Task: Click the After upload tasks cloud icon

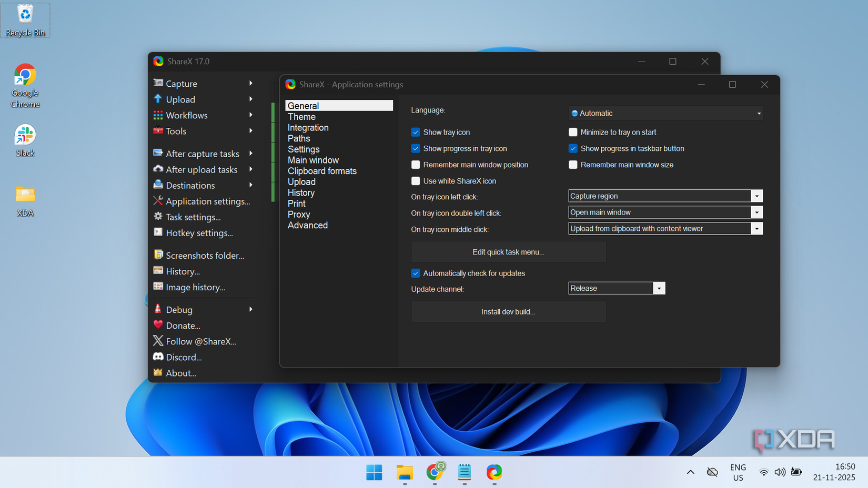Action: pyautogui.click(x=158, y=169)
